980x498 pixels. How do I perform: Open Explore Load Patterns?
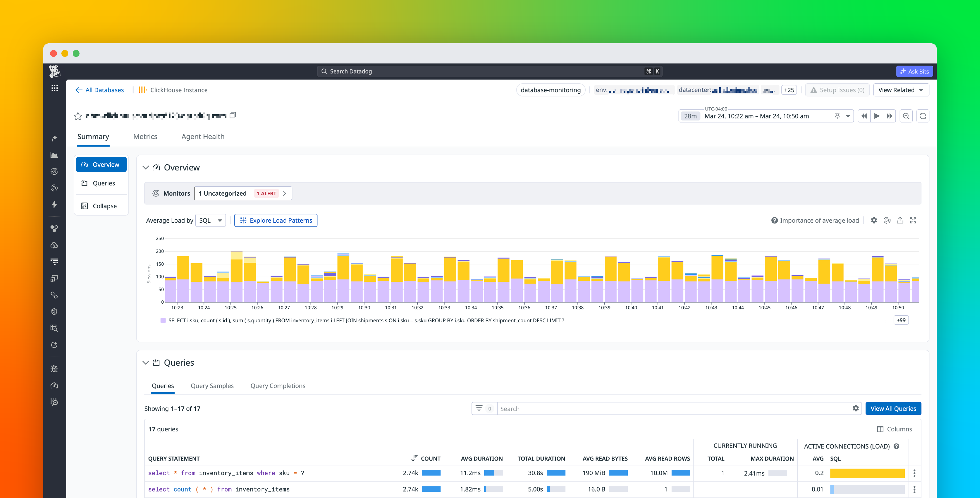275,220
